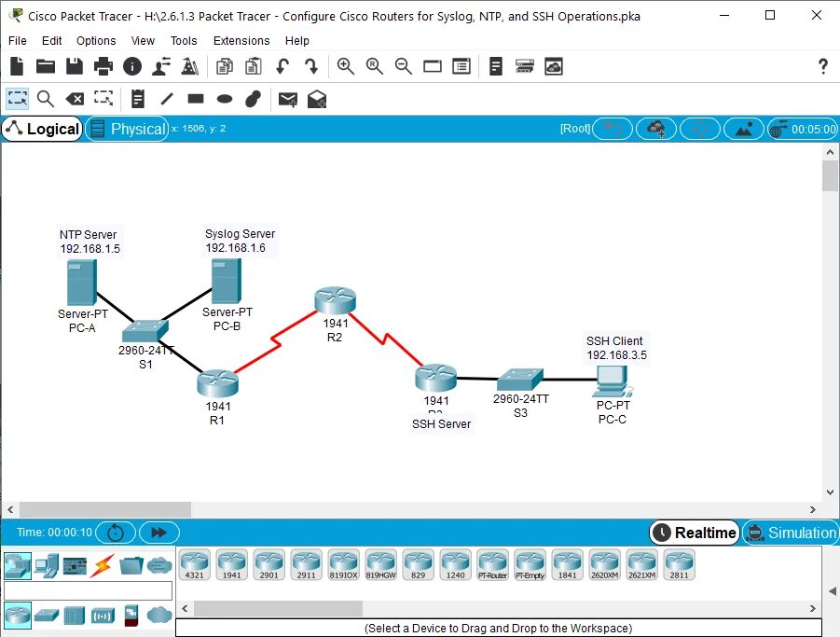840x637 pixels.
Task: Reset zoom on the workspace
Action: [x=375, y=66]
